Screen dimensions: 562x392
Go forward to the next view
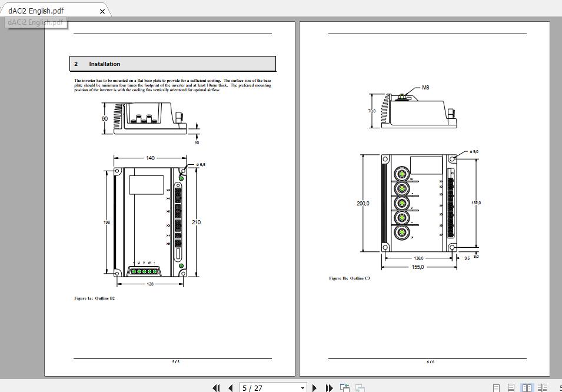click(x=359, y=388)
